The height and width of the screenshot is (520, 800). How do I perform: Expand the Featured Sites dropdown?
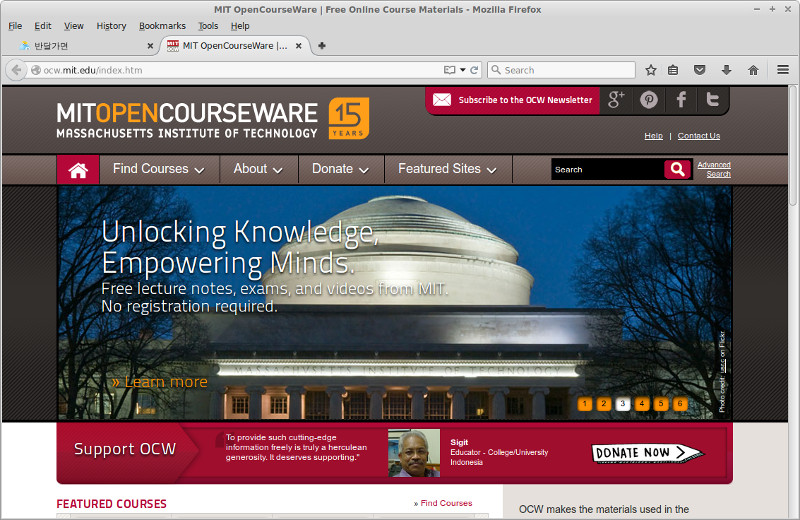pos(447,169)
